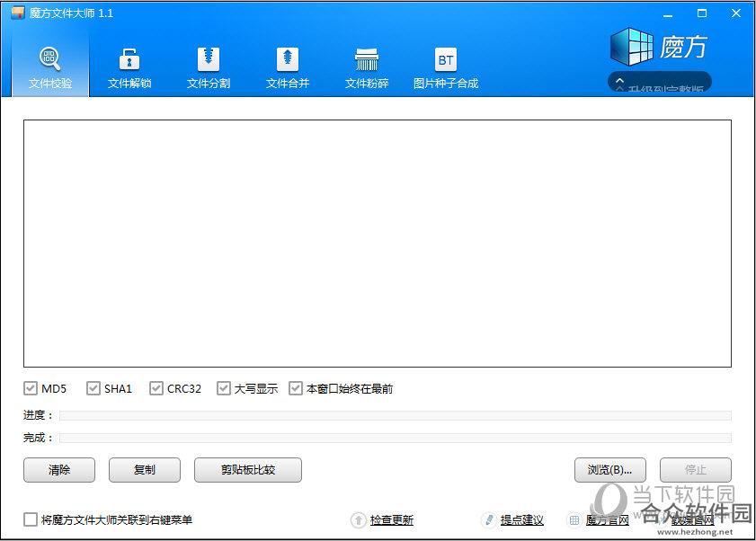
Task: Click the 浏览(B)... browse button
Action: pyautogui.click(x=609, y=470)
